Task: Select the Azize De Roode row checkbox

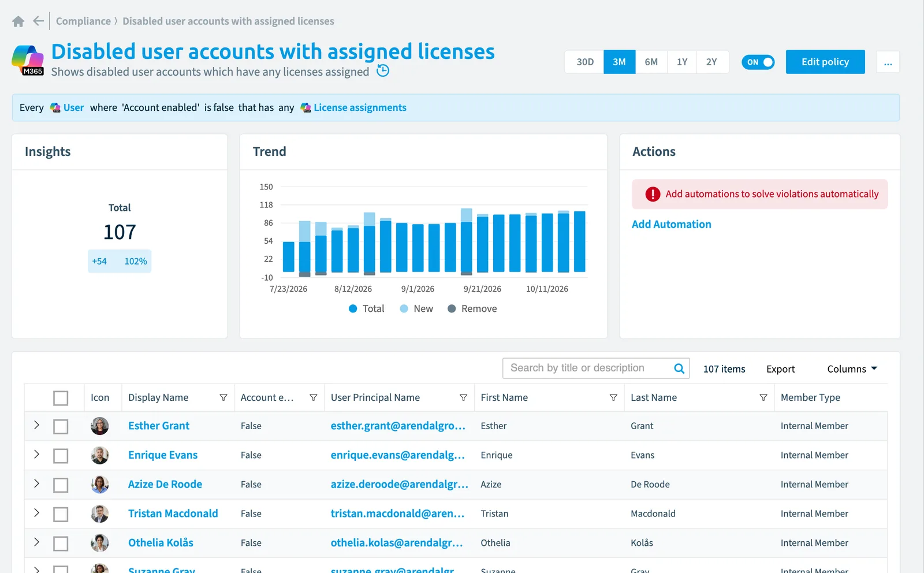Action: pyautogui.click(x=61, y=485)
